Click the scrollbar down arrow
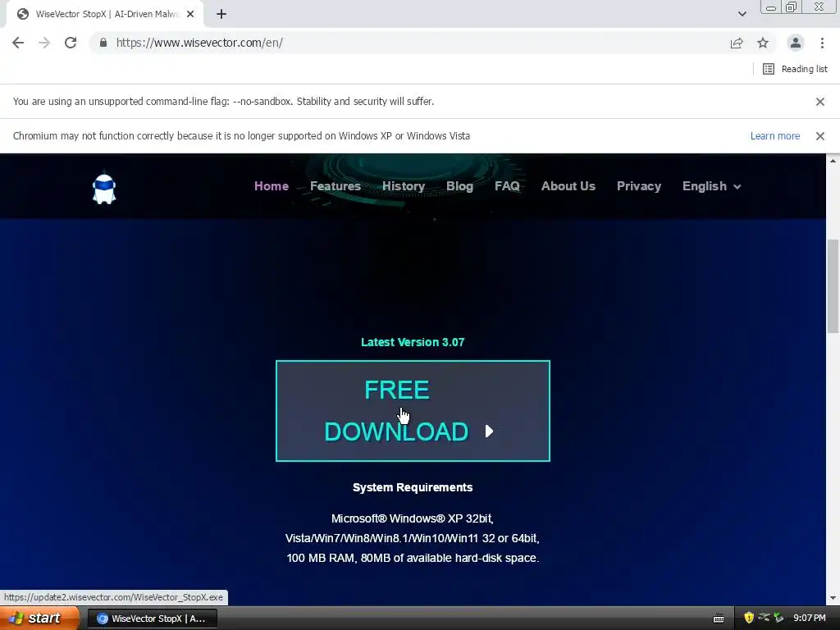The image size is (840, 630). point(833,598)
